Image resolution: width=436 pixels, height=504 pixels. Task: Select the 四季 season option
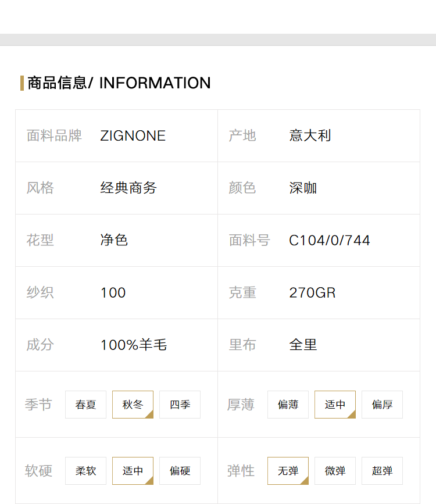coord(180,405)
